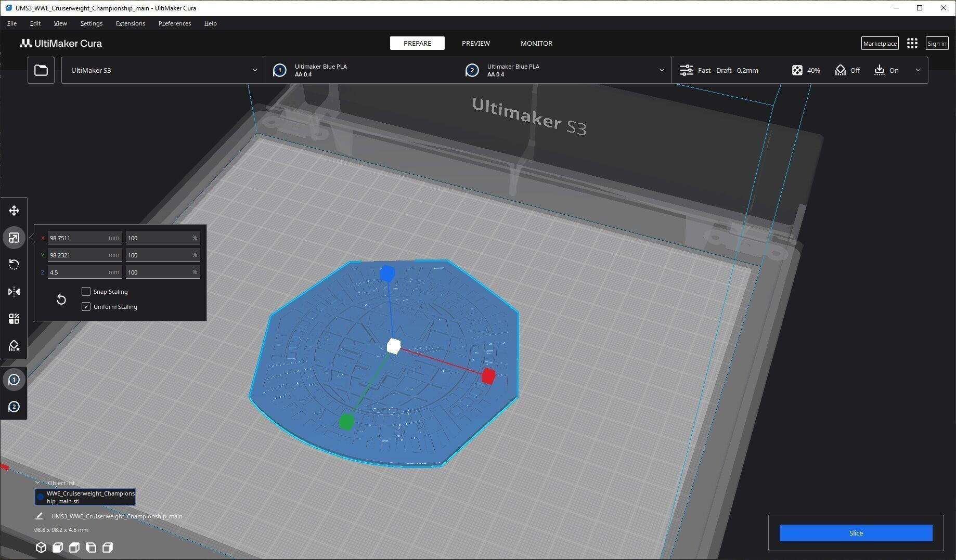Select the Mirror tool
Screen dimensions: 956x560
tap(14, 292)
